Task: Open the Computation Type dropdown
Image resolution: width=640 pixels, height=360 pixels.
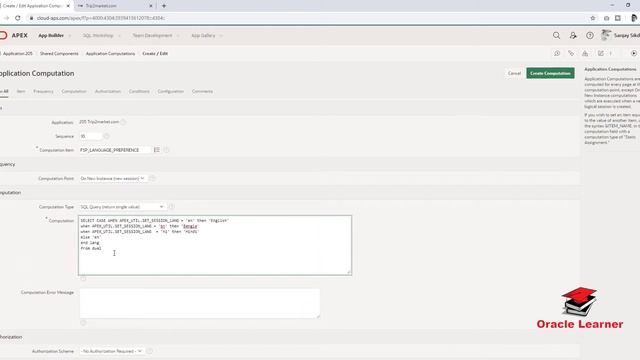Action: [122, 207]
